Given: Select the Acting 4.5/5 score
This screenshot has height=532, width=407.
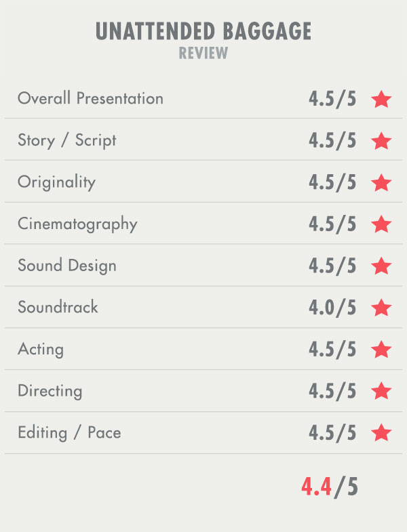Looking at the screenshot, I should click(x=332, y=350).
